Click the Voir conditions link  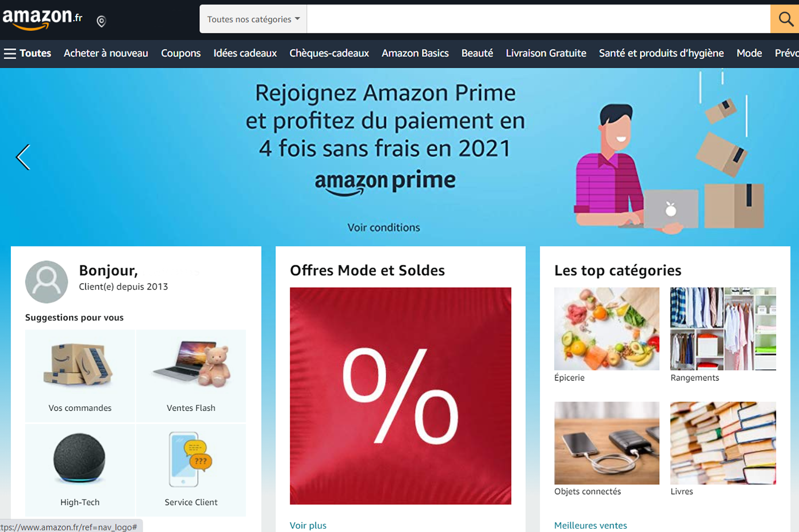(384, 228)
